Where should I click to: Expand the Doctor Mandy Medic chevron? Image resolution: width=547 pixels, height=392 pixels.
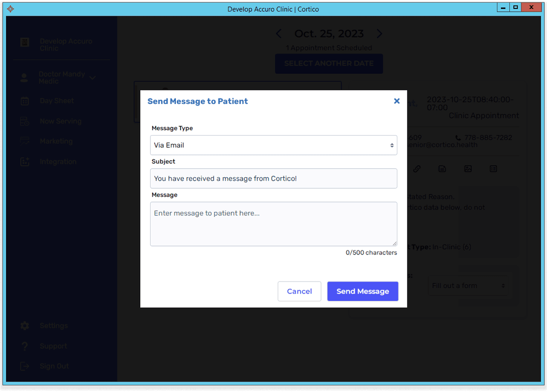pyautogui.click(x=92, y=78)
